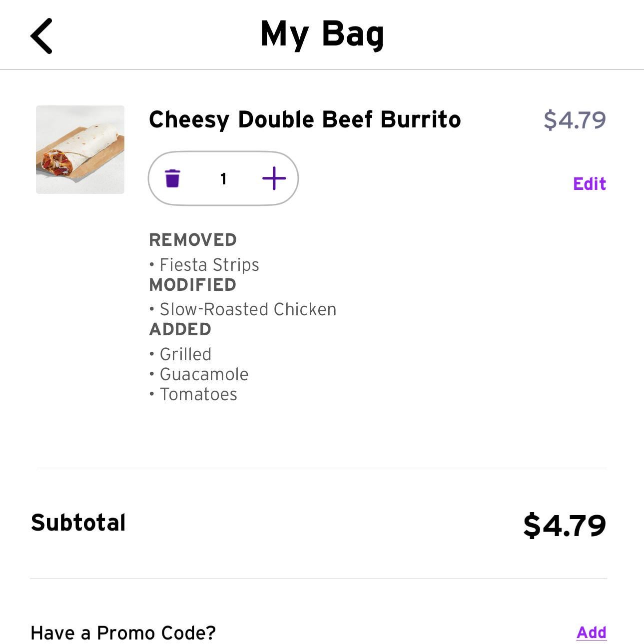Viewport: 644px width, 644px height.
Task: Click the Edit link for the burrito
Action: pos(589,184)
